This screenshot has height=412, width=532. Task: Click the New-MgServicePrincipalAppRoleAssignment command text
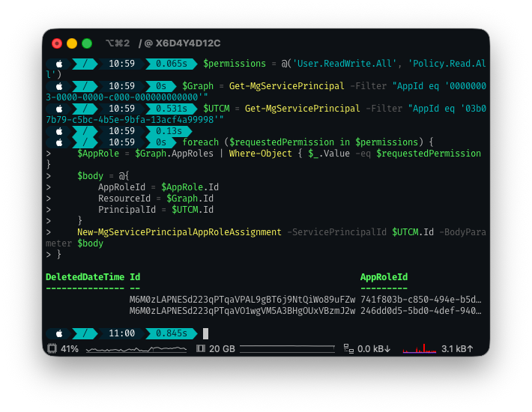pyautogui.click(x=179, y=232)
